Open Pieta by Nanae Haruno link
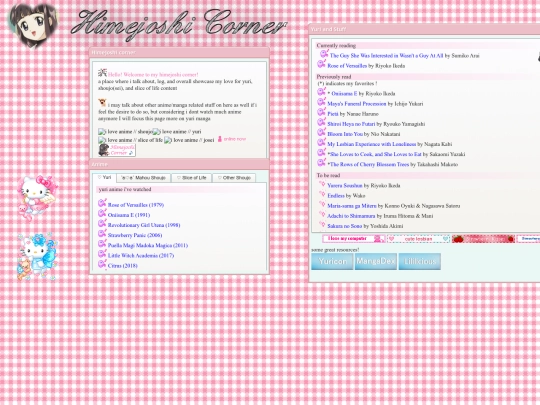The image size is (540, 405). click(x=333, y=114)
